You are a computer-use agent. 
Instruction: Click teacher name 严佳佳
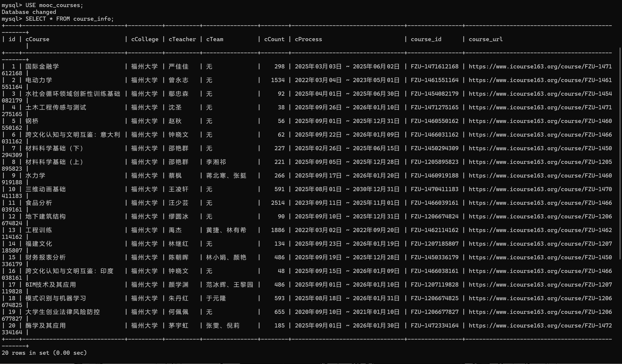click(x=179, y=67)
